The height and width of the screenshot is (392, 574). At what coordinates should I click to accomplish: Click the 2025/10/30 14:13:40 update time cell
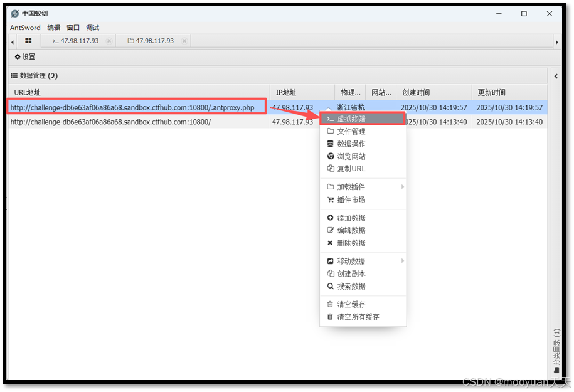pos(509,122)
